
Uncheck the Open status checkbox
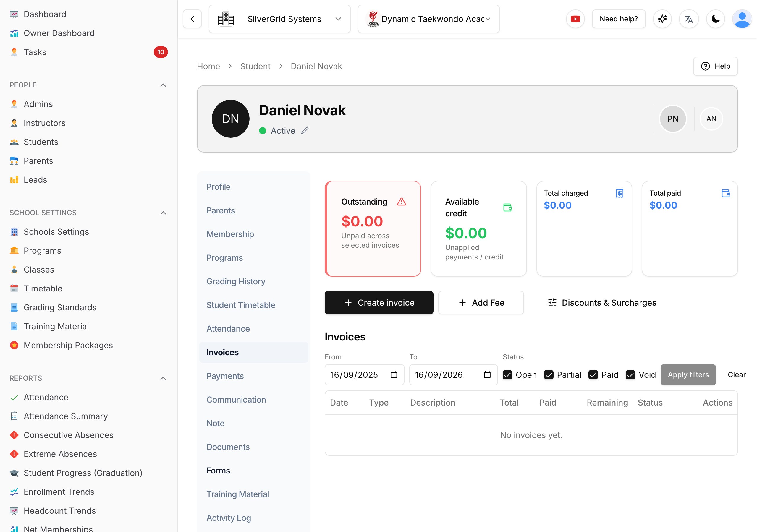click(507, 375)
